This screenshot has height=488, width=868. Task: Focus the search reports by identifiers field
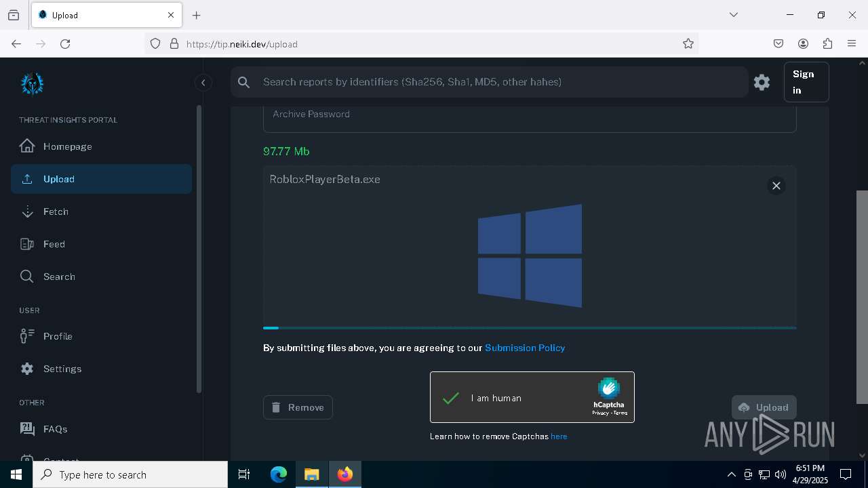pyautogui.click(x=488, y=82)
